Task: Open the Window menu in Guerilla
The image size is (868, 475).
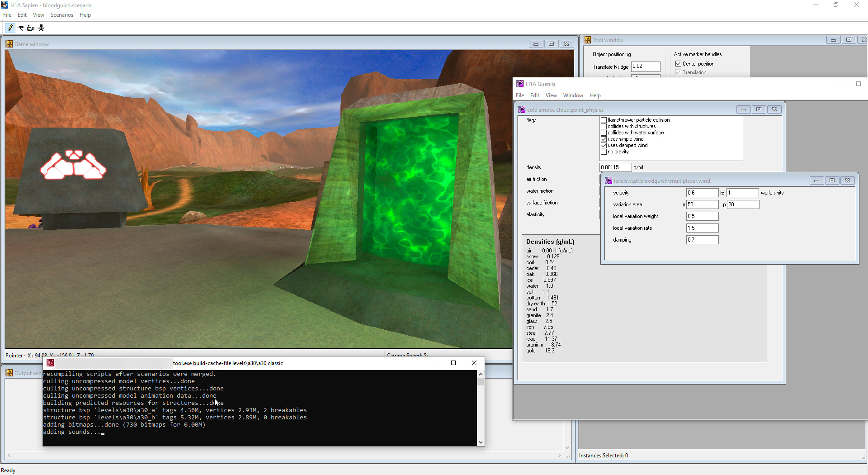Action: 573,95
